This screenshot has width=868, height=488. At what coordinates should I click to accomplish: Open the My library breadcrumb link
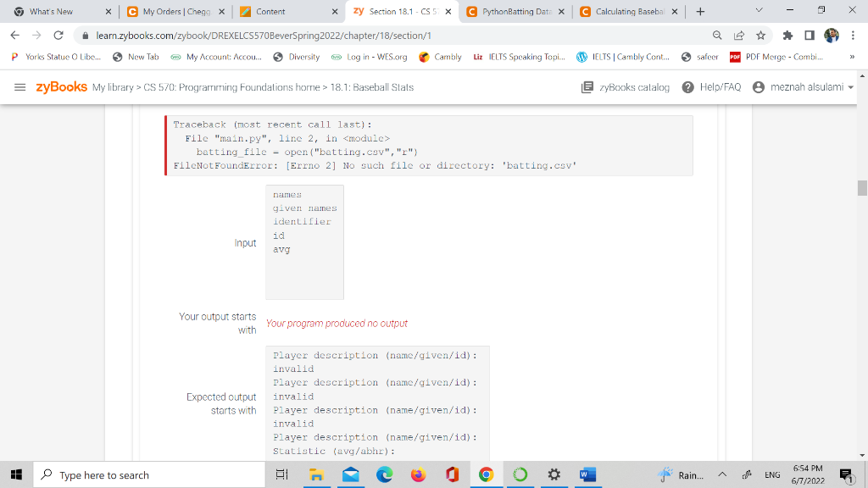pyautogui.click(x=113, y=87)
